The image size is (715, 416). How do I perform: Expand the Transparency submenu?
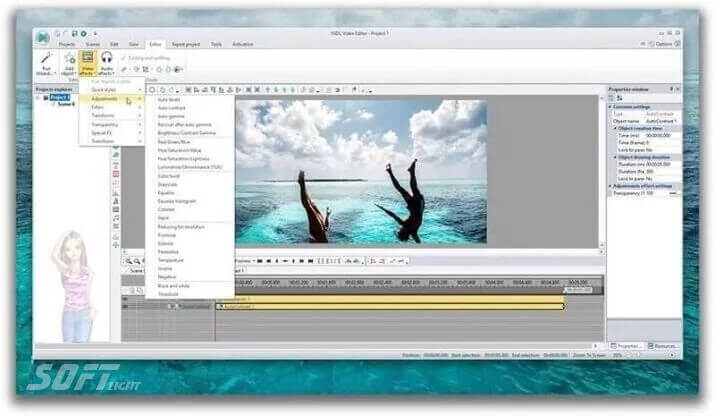click(x=112, y=125)
